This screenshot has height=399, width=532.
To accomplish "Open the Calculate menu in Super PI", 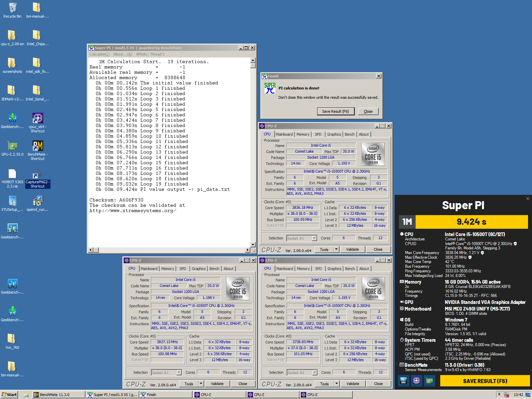I will tap(99, 54).
